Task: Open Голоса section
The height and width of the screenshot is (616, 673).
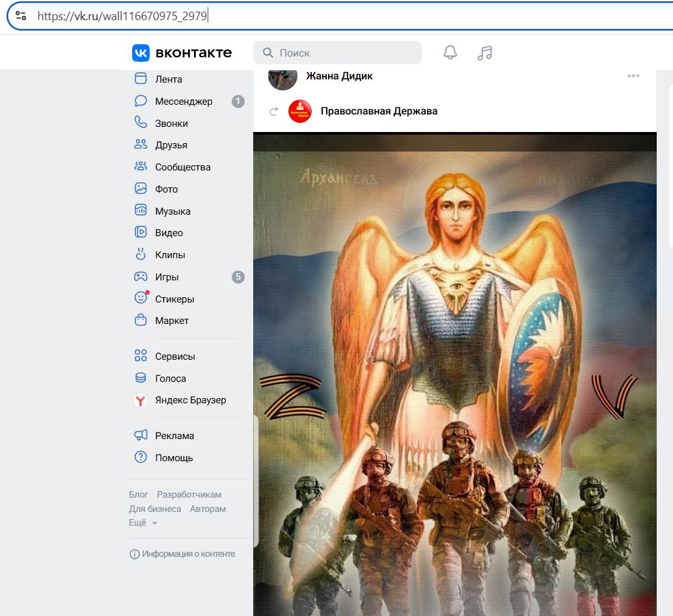Action: coord(171,379)
